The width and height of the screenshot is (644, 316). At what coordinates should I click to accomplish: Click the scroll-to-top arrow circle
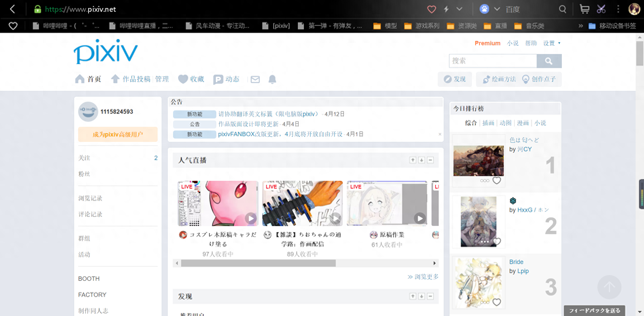coord(609,287)
